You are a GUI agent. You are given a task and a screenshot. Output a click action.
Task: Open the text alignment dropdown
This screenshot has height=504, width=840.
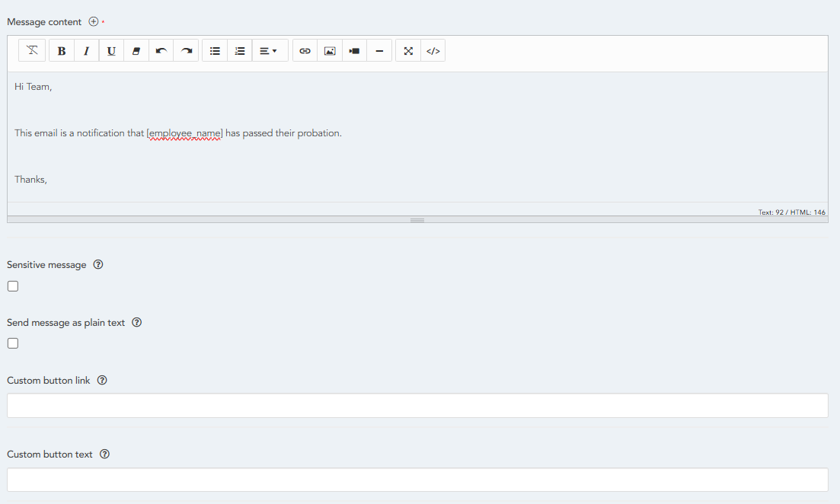point(269,51)
